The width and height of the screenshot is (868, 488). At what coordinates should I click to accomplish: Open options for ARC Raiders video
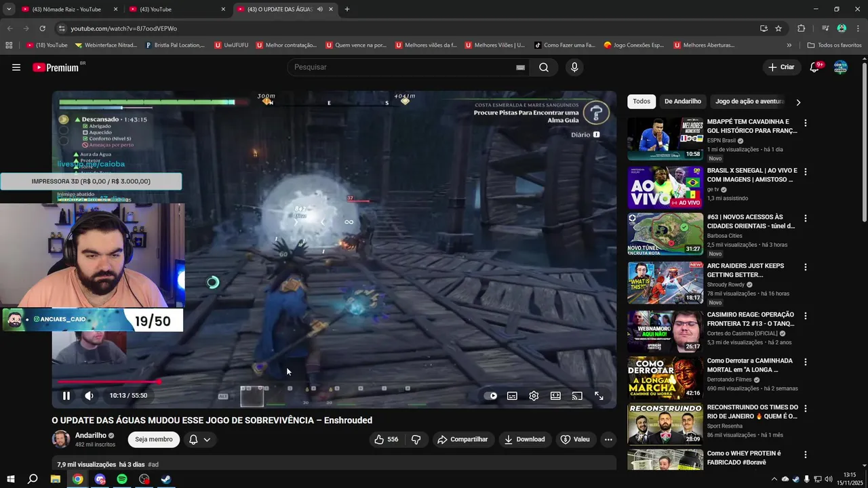click(806, 267)
